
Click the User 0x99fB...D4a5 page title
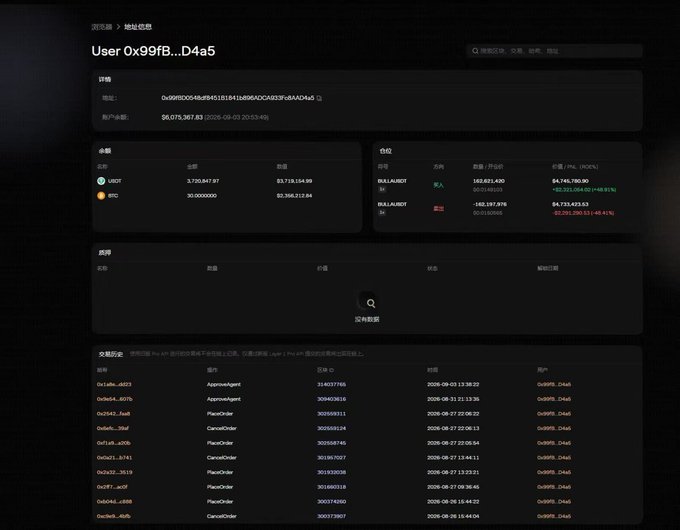(153, 51)
